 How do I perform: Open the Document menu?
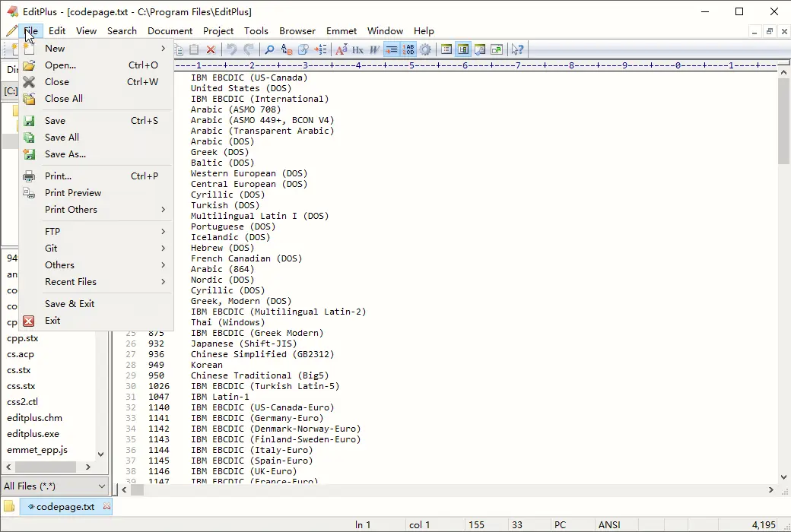[x=170, y=30]
